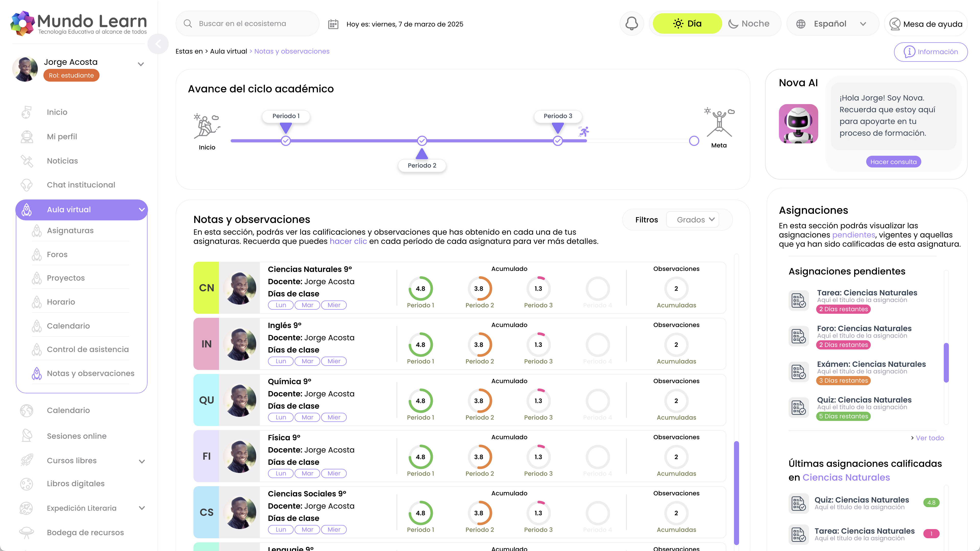
Task: Click the Hacer consulta button
Action: tap(893, 162)
